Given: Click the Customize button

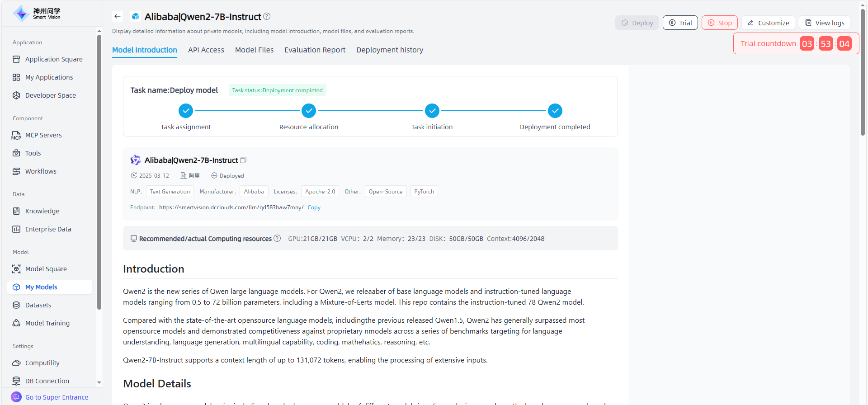Looking at the screenshot, I should click(x=768, y=23).
